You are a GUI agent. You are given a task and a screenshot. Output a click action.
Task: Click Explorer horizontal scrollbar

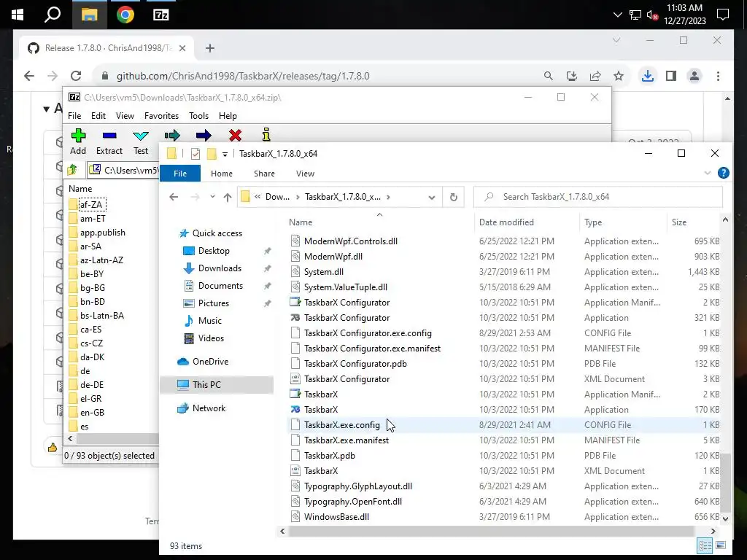pos(491,531)
